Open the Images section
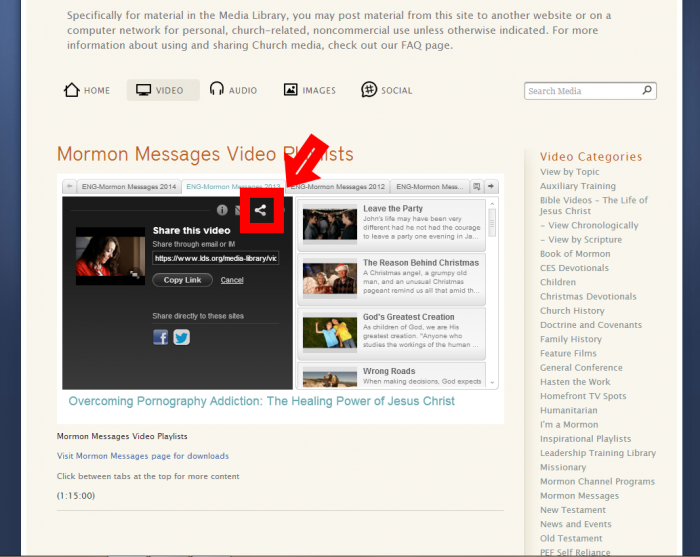Screen dimensions: 700x557 (309, 90)
